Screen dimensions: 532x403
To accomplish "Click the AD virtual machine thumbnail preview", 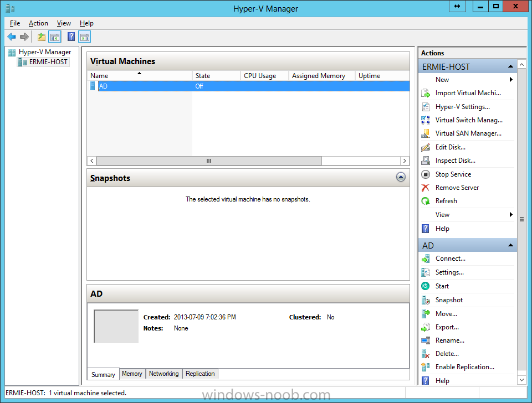I will click(116, 326).
